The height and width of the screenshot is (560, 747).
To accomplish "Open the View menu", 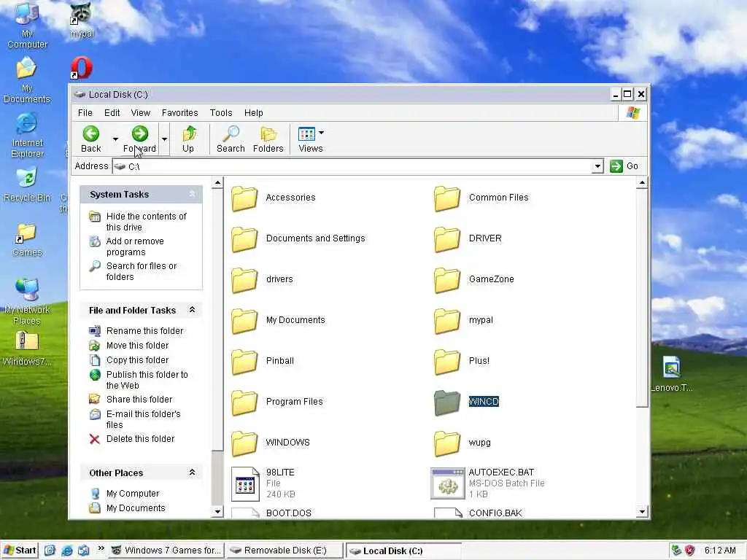I will [x=141, y=113].
